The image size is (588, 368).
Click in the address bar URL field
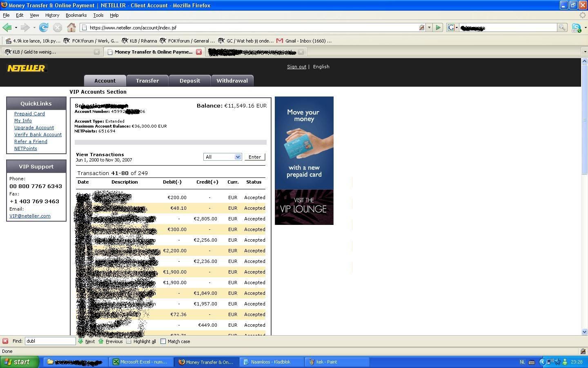pos(253,27)
